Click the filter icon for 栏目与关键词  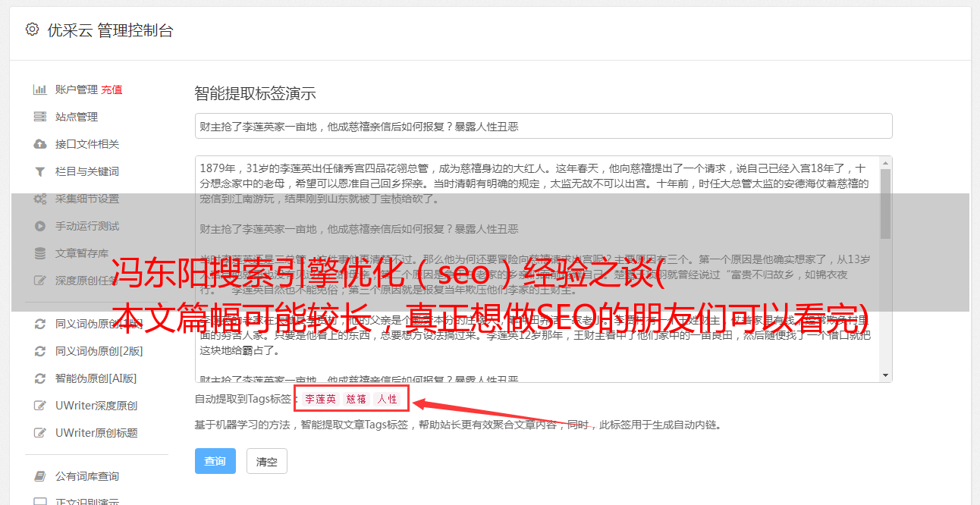pyautogui.click(x=40, y=171)
